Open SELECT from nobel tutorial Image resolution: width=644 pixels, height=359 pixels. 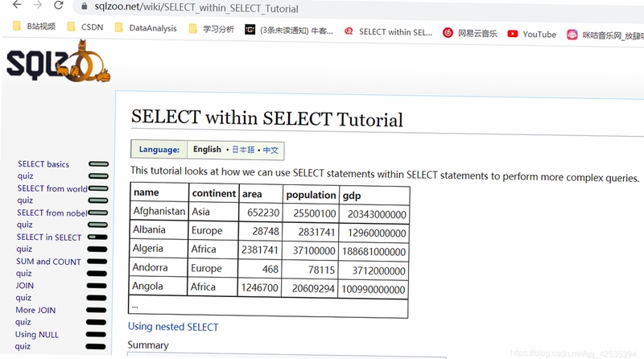[52, 213]
